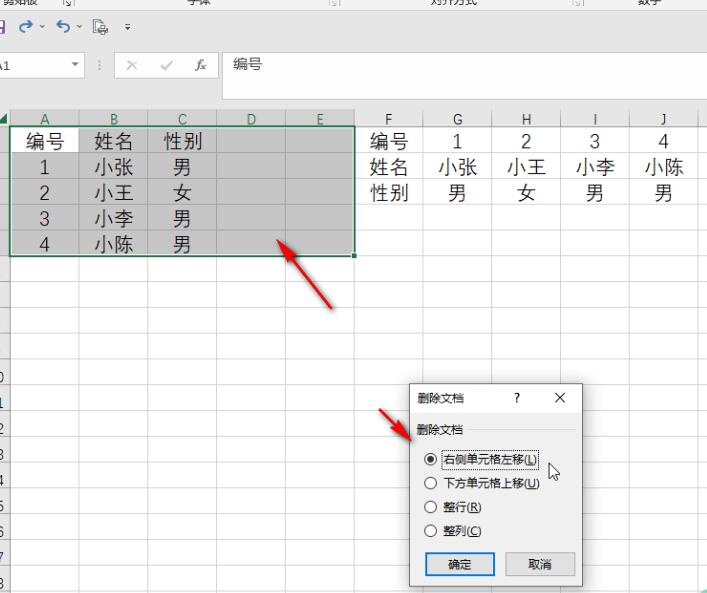707x593 pixels.
Task: Click cell I2 containing 小李
Action: [595, 166]
